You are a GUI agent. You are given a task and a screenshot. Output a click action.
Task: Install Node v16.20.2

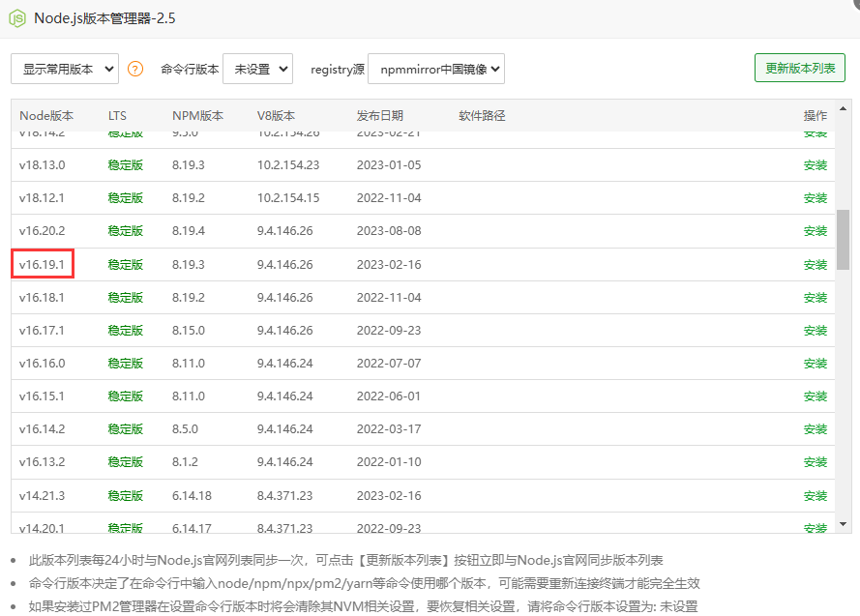coord(816,231)
